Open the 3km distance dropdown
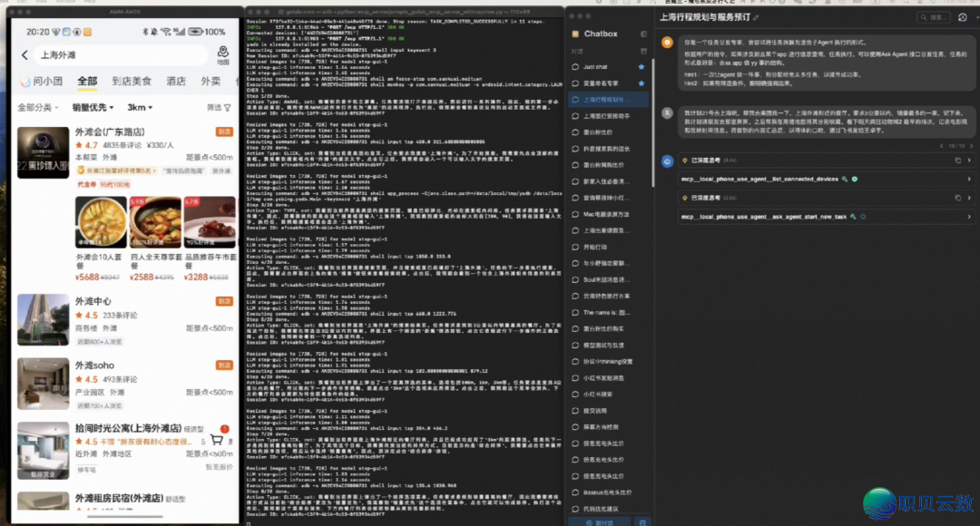The height and width of the screenshot is (526, 980). pyautogui.click(x=140, y=107)
